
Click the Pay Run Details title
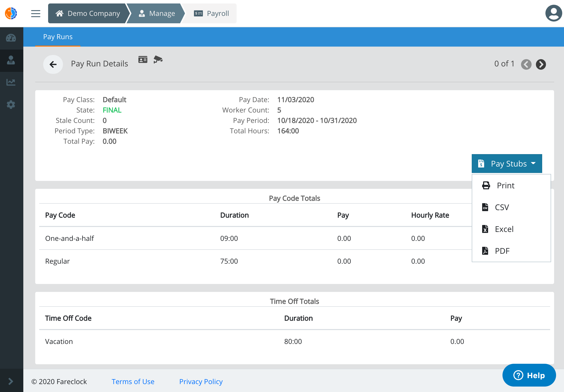[99, 64]
